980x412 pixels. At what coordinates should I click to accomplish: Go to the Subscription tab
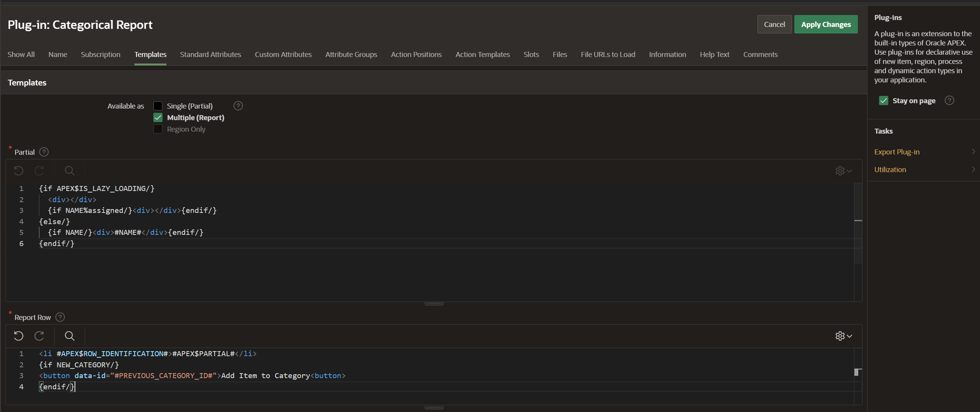tap(101, 55)
